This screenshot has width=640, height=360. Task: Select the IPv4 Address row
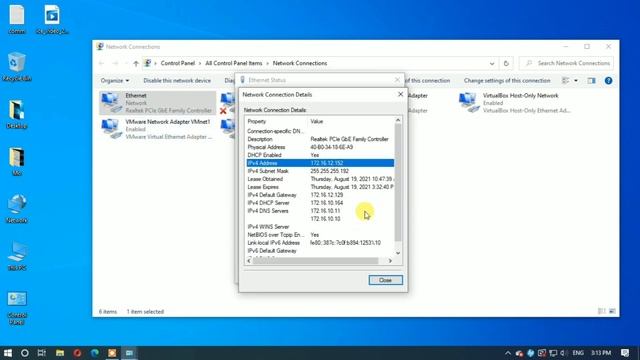320,163
